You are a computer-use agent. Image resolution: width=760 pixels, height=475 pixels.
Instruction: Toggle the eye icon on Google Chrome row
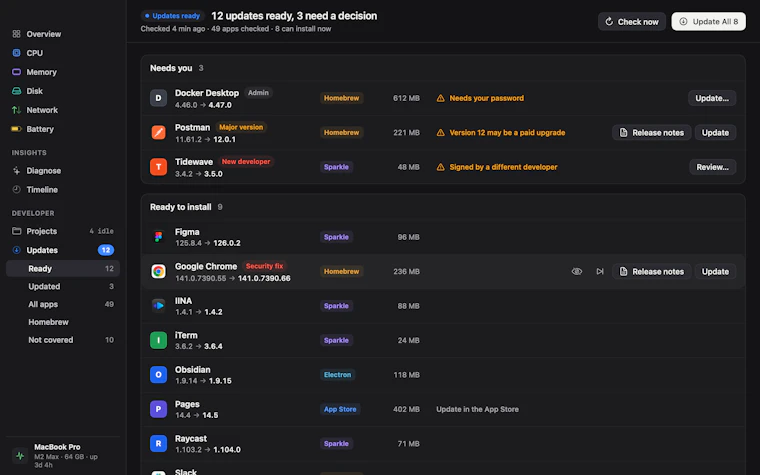click(577, 271)
